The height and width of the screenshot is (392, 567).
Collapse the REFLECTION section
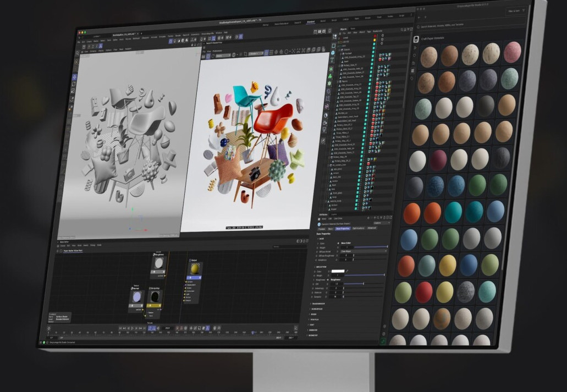(x=321, y=267)
